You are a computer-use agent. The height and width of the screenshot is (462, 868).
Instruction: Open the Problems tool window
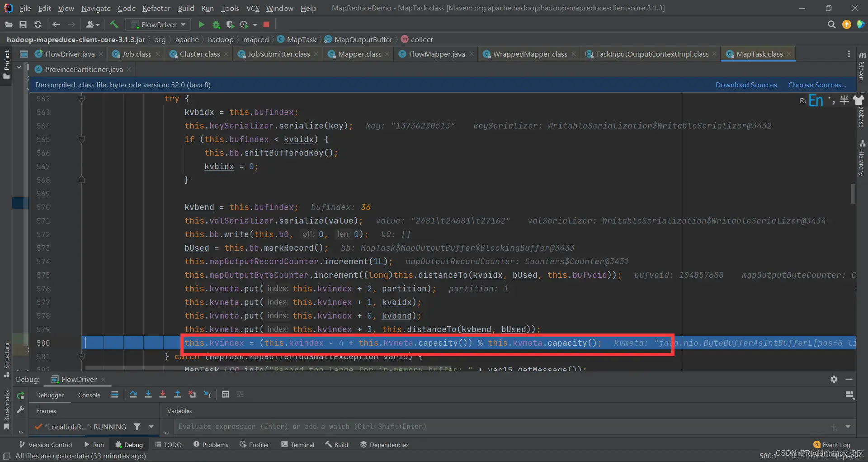[x=211, y=445]
